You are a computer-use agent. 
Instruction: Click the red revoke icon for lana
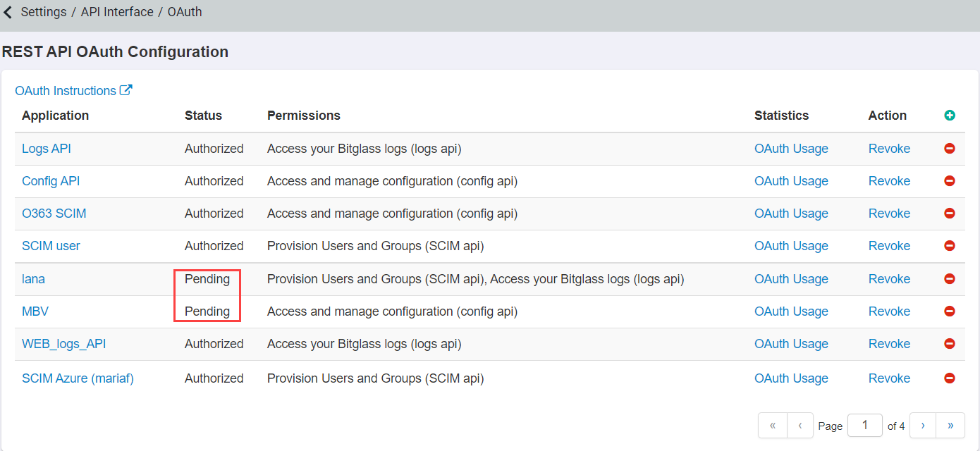[x=950, y=278]
